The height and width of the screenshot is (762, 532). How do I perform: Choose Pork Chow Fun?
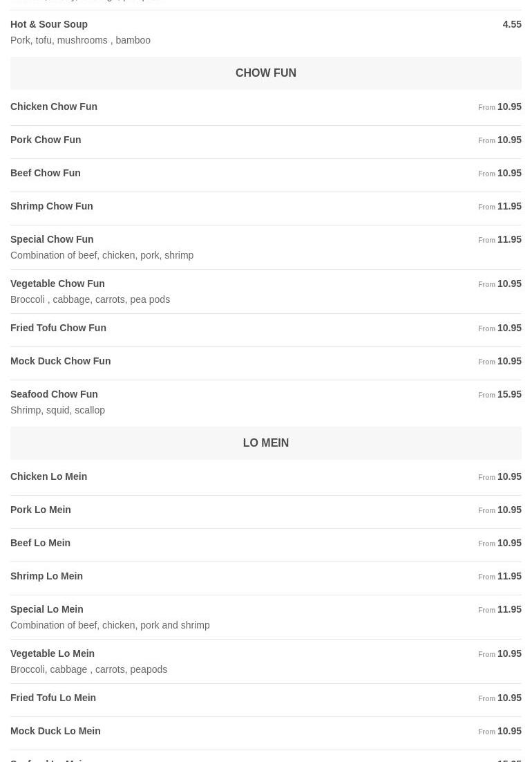click(46, 140)
